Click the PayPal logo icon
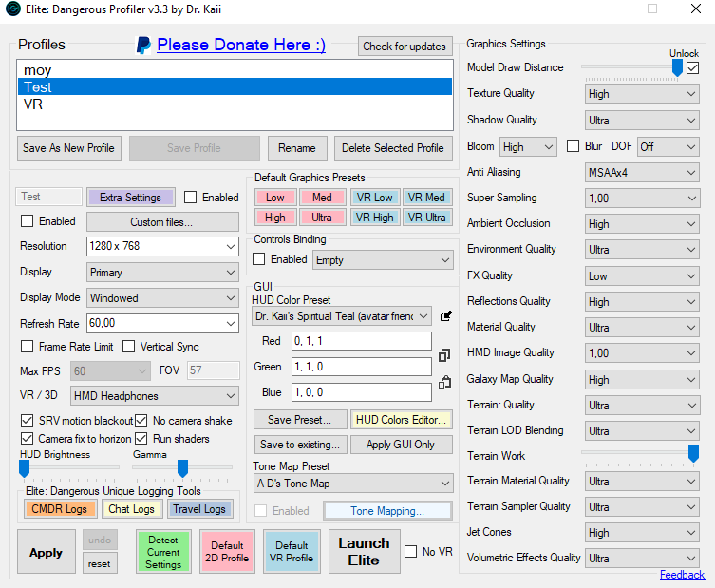The height and width of the screenshot is (588, 715). [x=143, y=46]
